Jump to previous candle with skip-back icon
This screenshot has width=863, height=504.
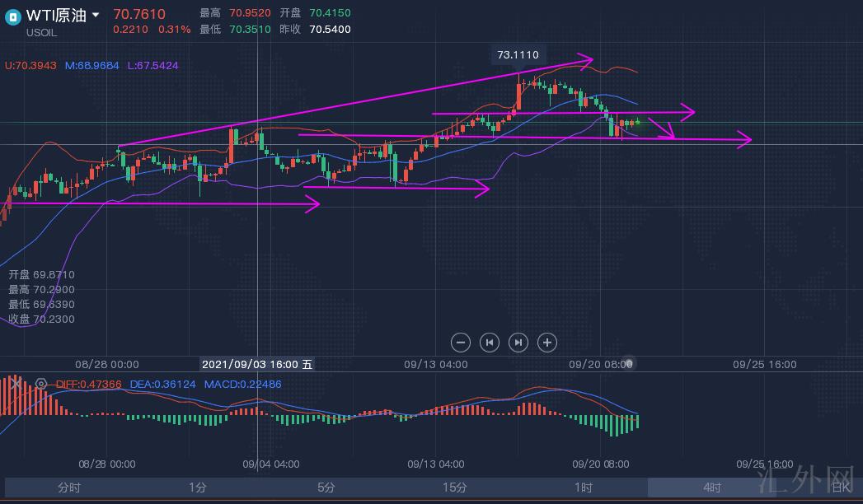(x=490, y=342)
